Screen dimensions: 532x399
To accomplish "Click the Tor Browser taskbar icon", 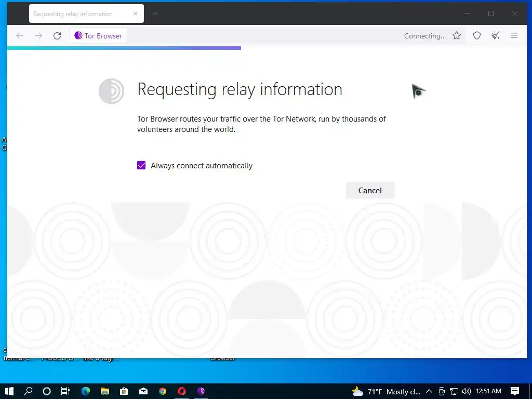I will pos(201,391).
